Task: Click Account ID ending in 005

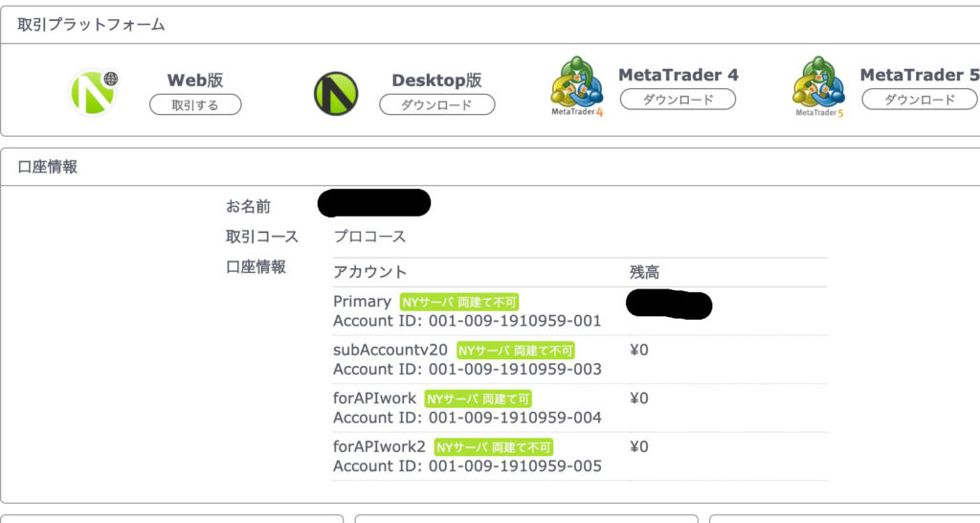Action: pyautogui.click(x=467, y=466)
